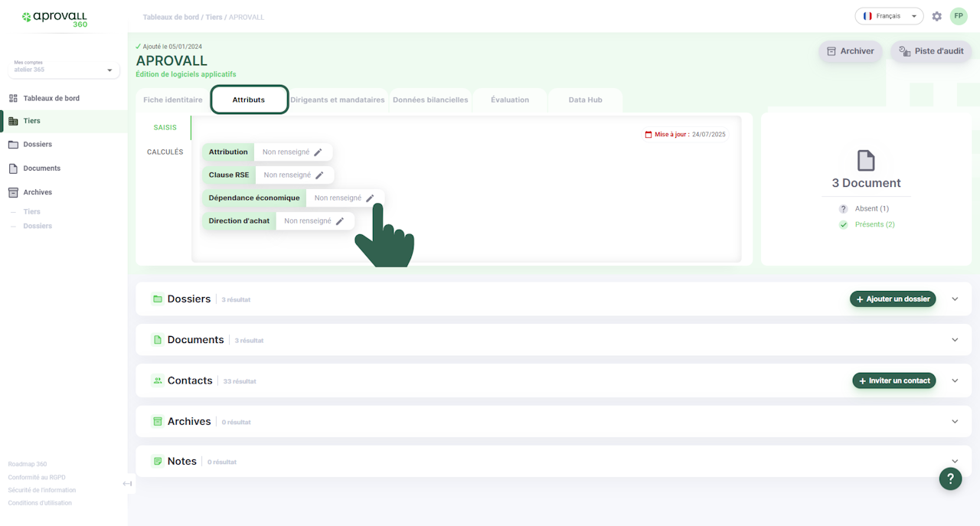Switch to the Data Hub tab
This screenshot has height=526, width=980.
tap(585, 100)
